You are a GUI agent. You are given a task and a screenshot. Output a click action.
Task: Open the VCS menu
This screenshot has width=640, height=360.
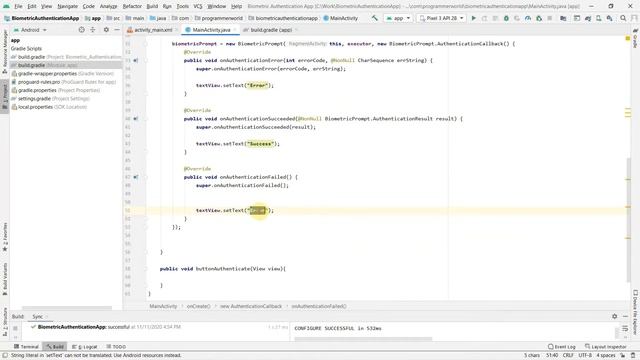point(198,6)
